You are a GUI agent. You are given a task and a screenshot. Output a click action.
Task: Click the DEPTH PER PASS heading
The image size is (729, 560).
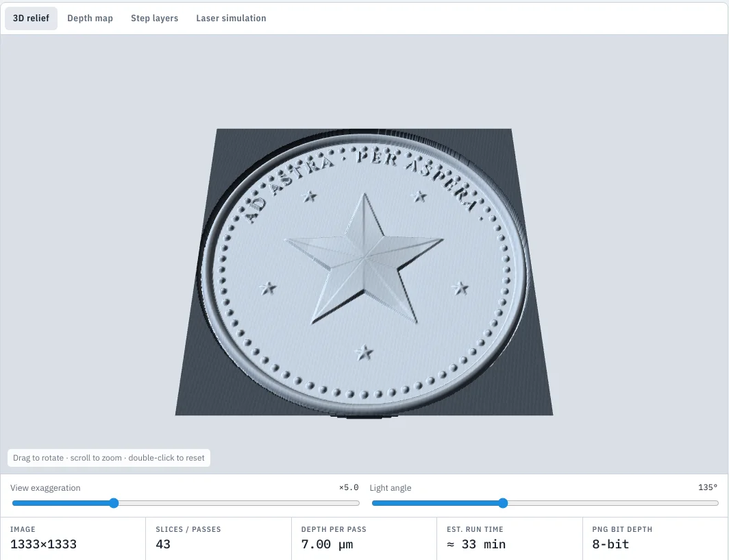[x=334, y=529]
